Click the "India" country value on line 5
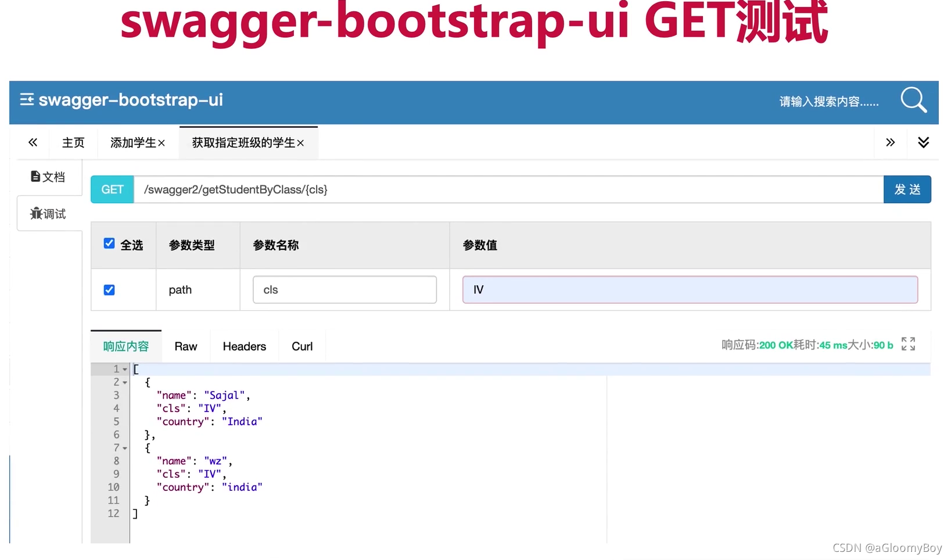 coord(242,422)
